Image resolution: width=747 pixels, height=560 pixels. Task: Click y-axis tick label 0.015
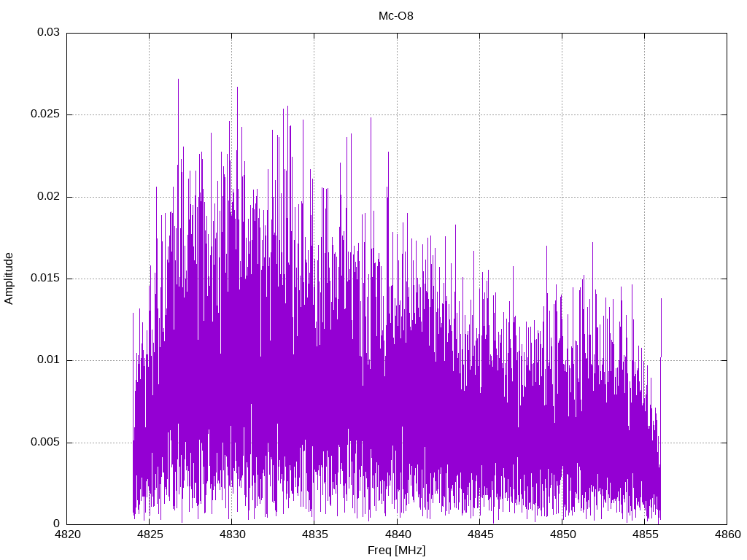[45, 278]
